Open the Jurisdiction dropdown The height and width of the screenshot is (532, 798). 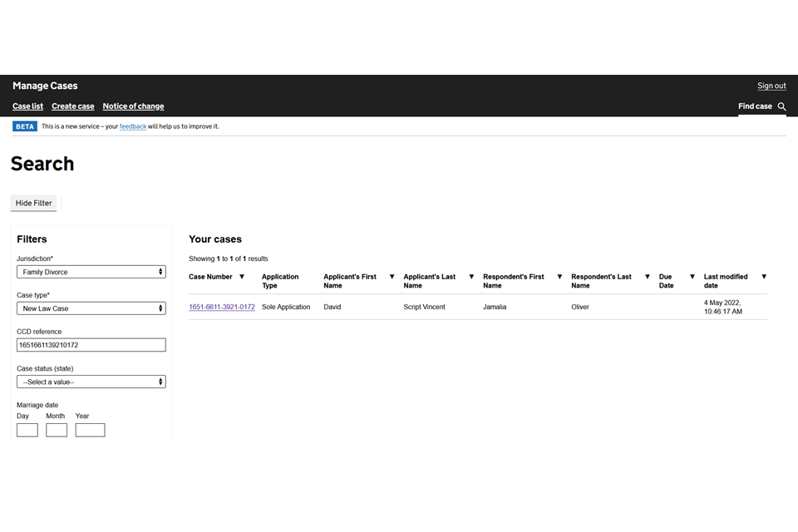(x=91, y=271)
